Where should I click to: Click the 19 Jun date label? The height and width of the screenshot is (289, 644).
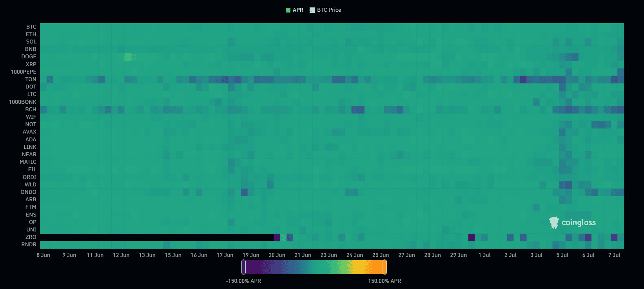tap(251, 255)
